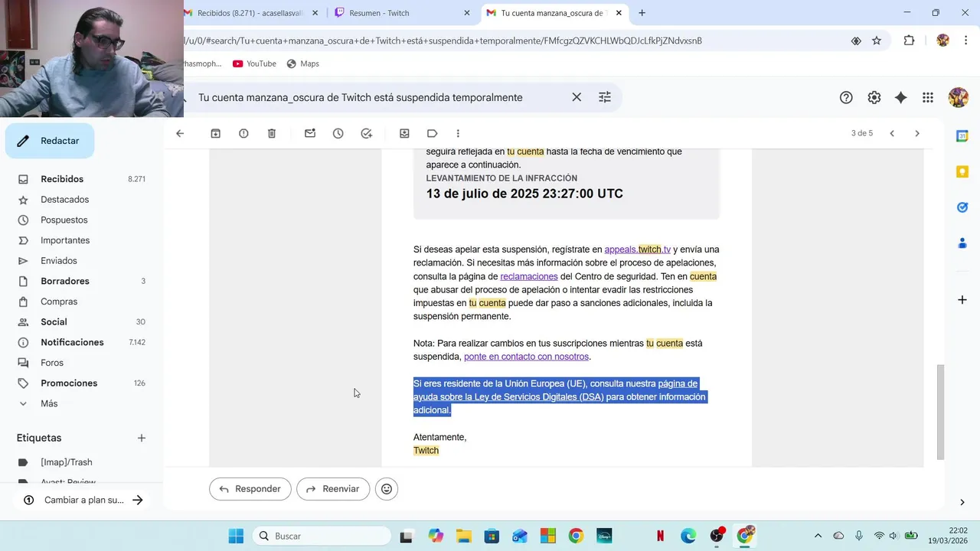Open the Ley de Servicios Digitales help link
980x551 pixels.
555,390
